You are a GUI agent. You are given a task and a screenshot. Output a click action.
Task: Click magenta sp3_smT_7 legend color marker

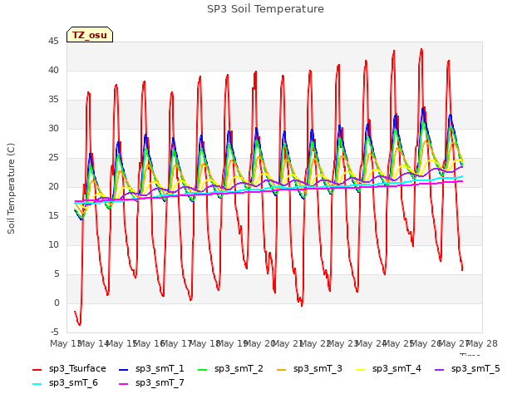click(124, 384)
